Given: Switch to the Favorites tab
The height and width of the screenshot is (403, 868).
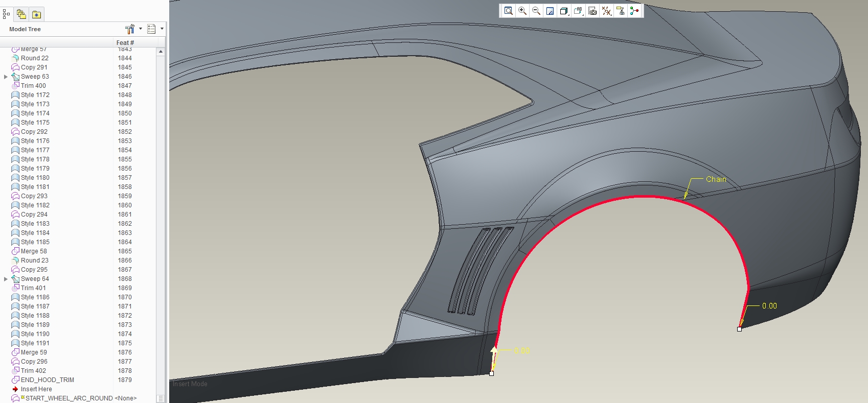Looking at the screenshot, I should [x=36, y=14].
